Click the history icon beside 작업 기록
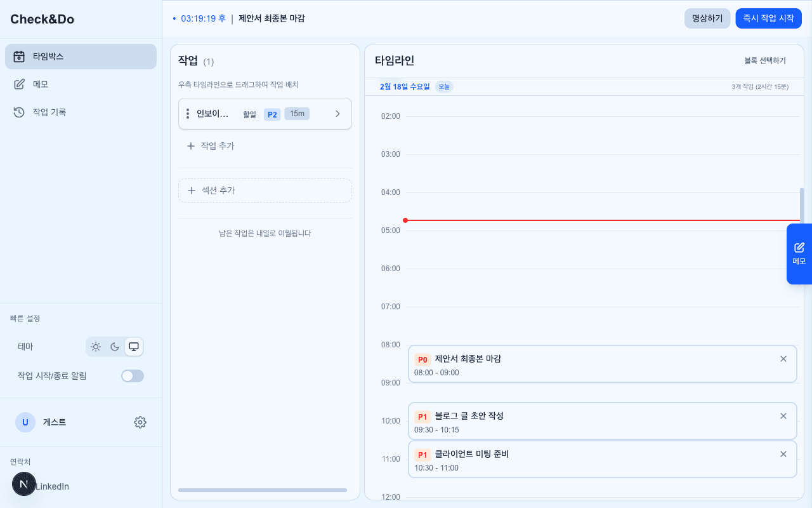The width and height of the screenshot is (812, 508). coord(19,112)
